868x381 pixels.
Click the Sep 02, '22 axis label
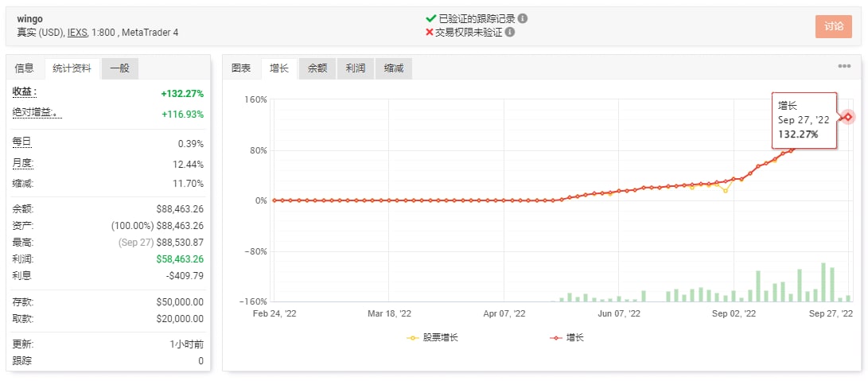(x=734, y=313)
